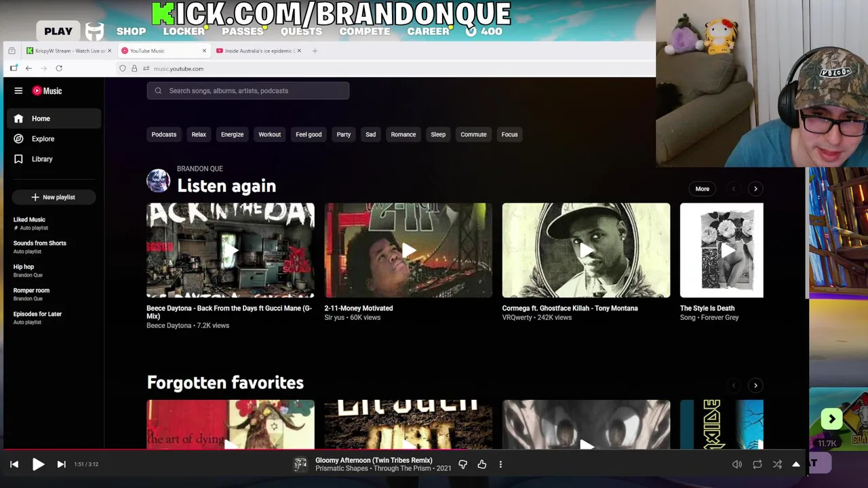Viewport: 868px width, 488px height.
Task: Expand the player page with up arrow
Action: (796, 464)
